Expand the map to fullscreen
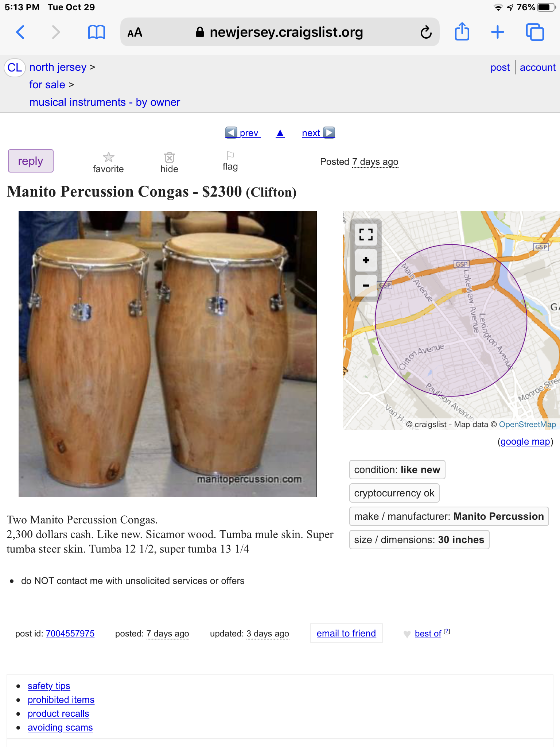This screenshot has width=560, height=747. [x=366, y=234]
